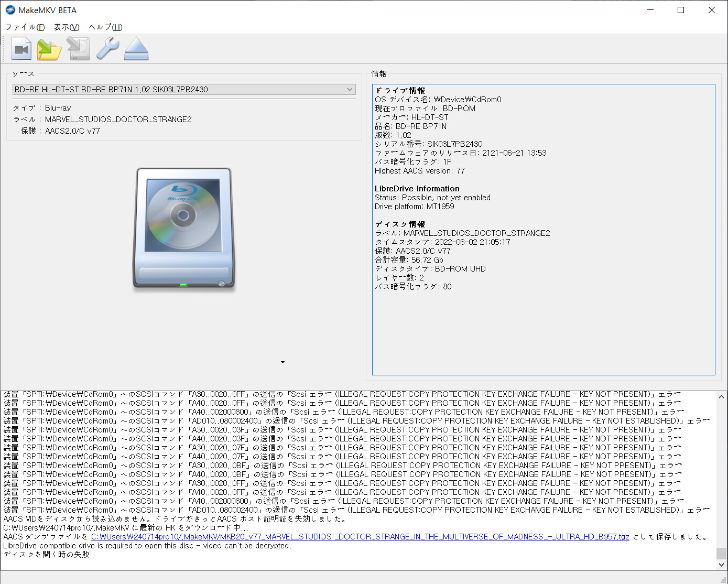Close the MakeMKV BETA window
The width and height of the screenshot is (728, 584).
pos(712,10)
